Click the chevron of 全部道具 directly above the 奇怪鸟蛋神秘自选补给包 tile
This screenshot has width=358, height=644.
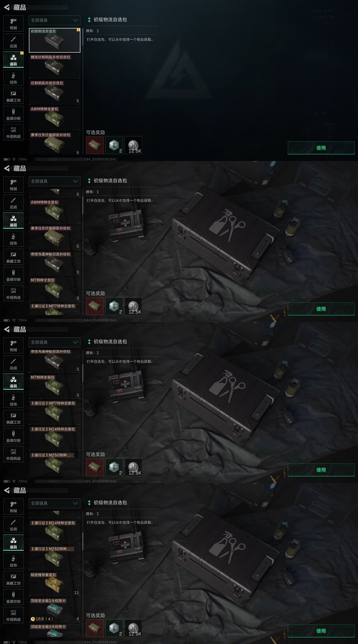click(x=75, y=342)
